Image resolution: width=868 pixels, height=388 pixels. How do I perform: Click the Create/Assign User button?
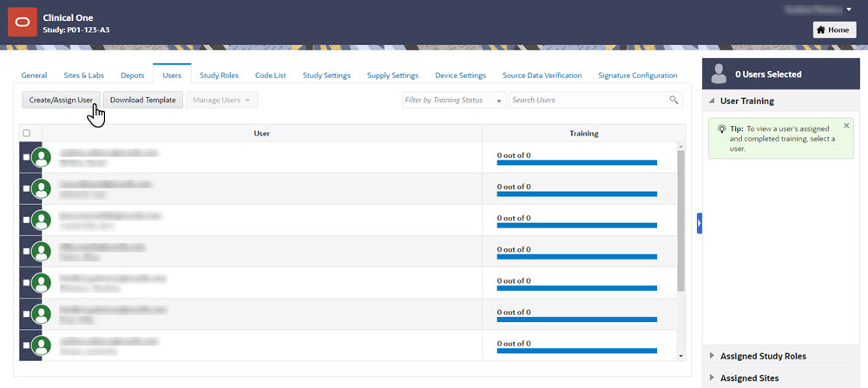pyautogui.click(x=61, y=100)
